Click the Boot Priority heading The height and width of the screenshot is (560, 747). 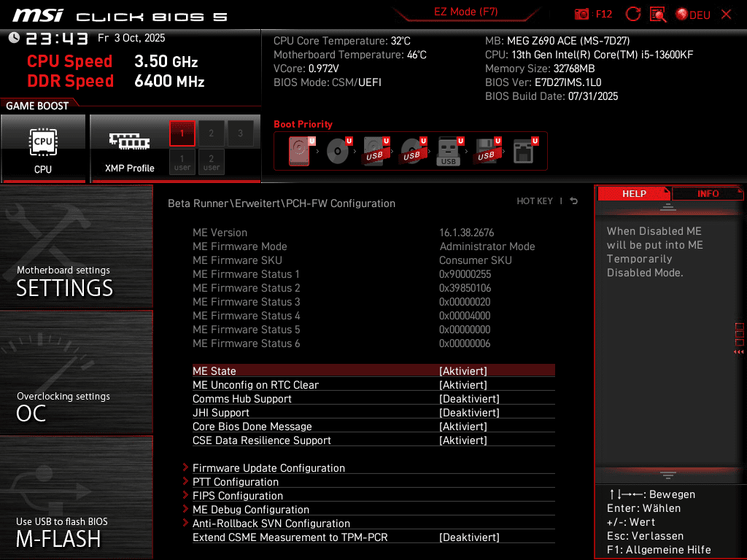click(x=303, y=124)
